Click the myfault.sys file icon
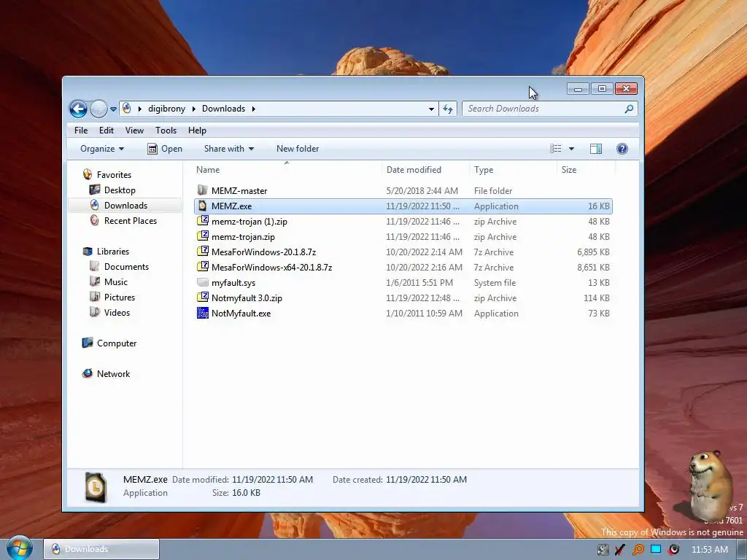 pos(203,282)
